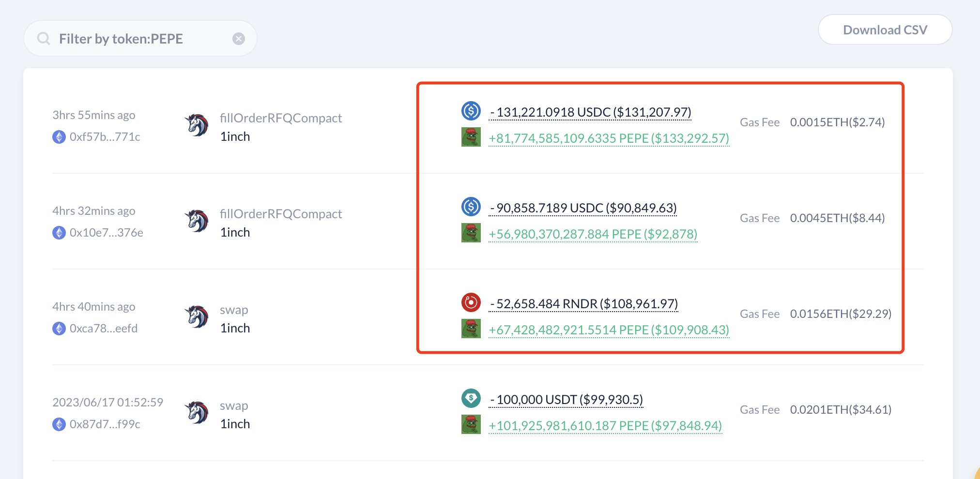The width and height of the screenshot is (980, 479).
Task: Click 1inch unicorn logo in 3hrs 55mins row
Action: 197,125
